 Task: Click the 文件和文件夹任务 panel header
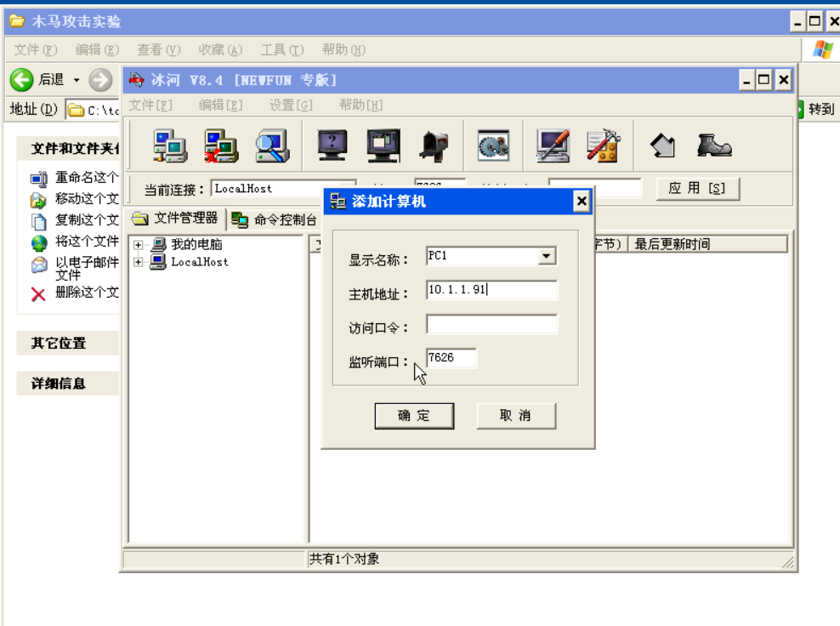(67, 149)
